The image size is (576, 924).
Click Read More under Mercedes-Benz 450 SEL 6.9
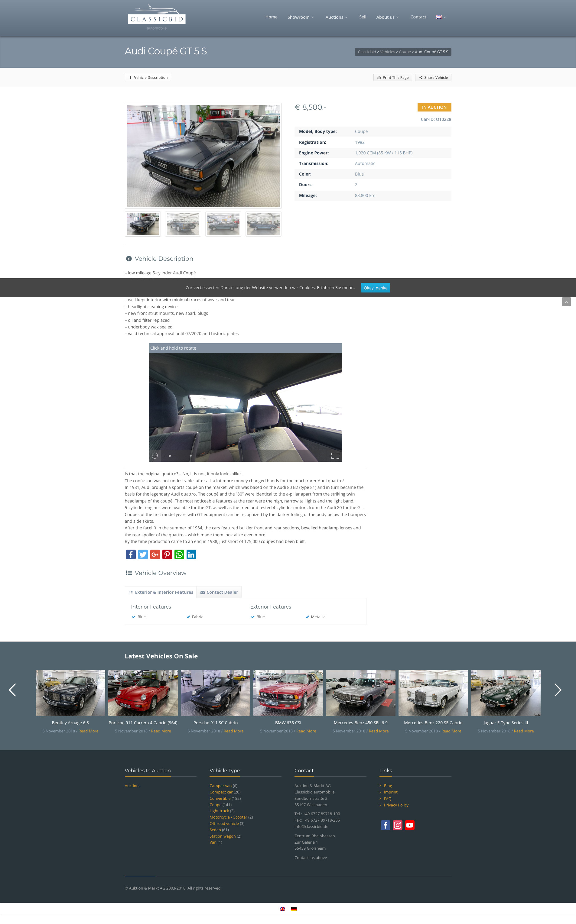(x=379, y=731)
